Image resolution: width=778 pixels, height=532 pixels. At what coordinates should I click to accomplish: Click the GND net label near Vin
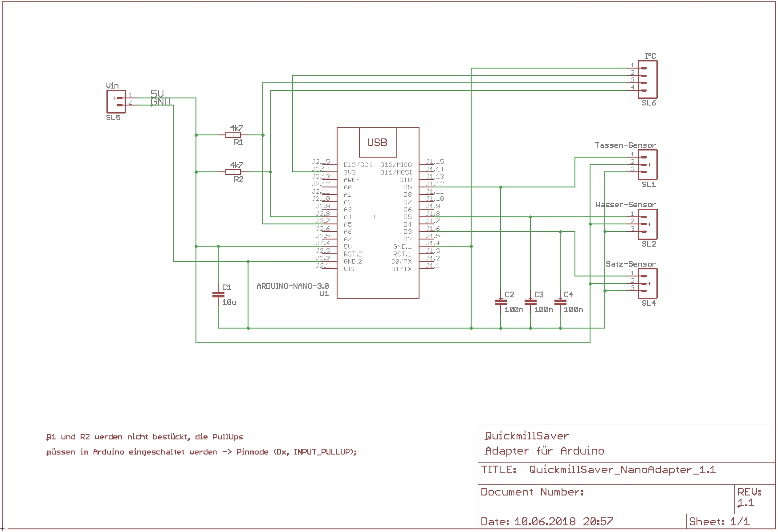point(160,102)
